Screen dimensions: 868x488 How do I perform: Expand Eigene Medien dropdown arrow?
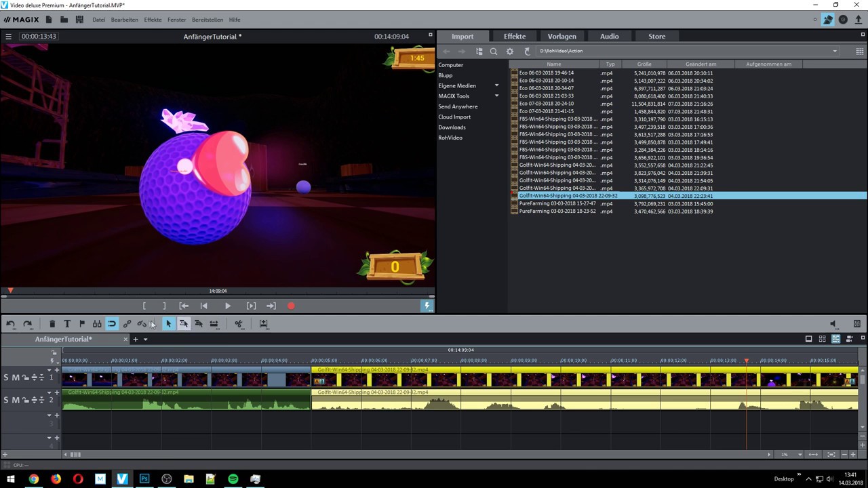click(x=496, y=85)
